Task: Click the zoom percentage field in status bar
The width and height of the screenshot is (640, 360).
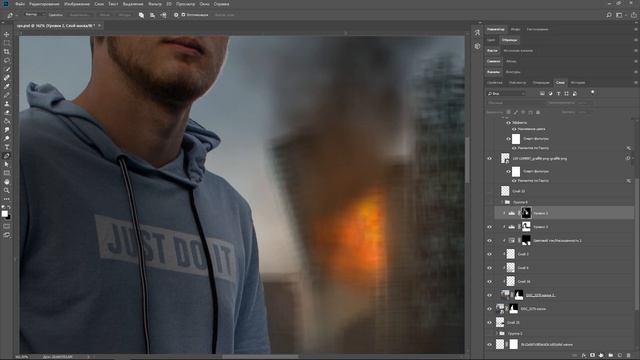Action: click(x=22, y=357)
